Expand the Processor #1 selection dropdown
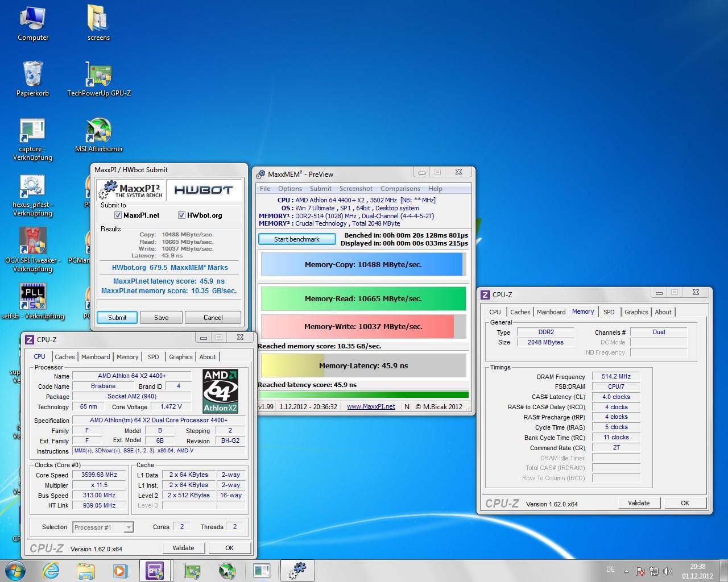This screenshot has height=582, width=728. (129, 527)
